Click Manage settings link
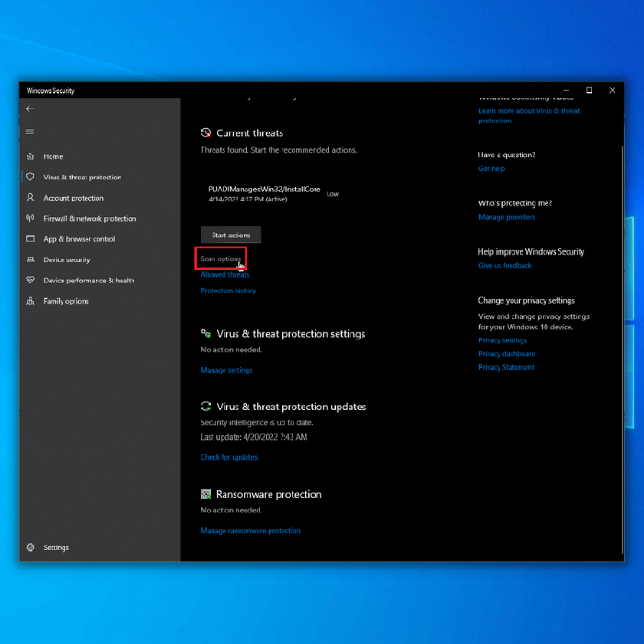Screen dimensions: 644x644 (x=226, y=370)
